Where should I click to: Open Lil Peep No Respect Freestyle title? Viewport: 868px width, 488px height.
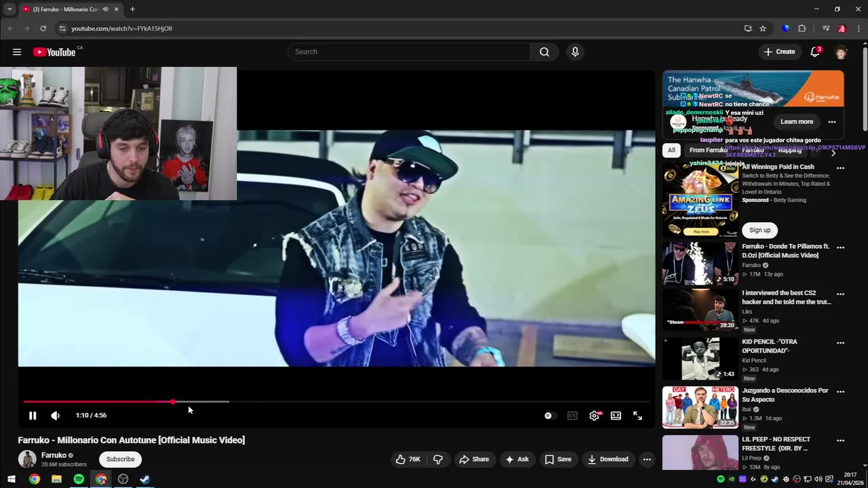(x=776, y=444)
